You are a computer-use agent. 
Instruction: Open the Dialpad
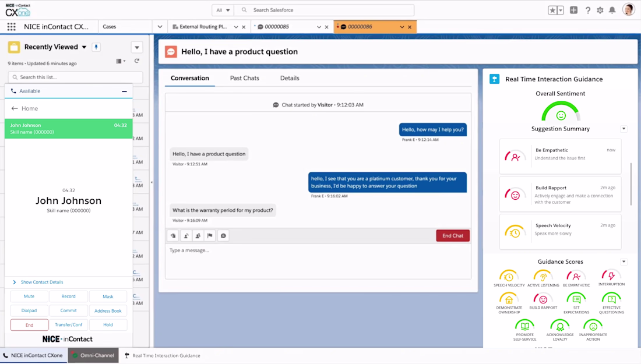click(x=29, y=310)
